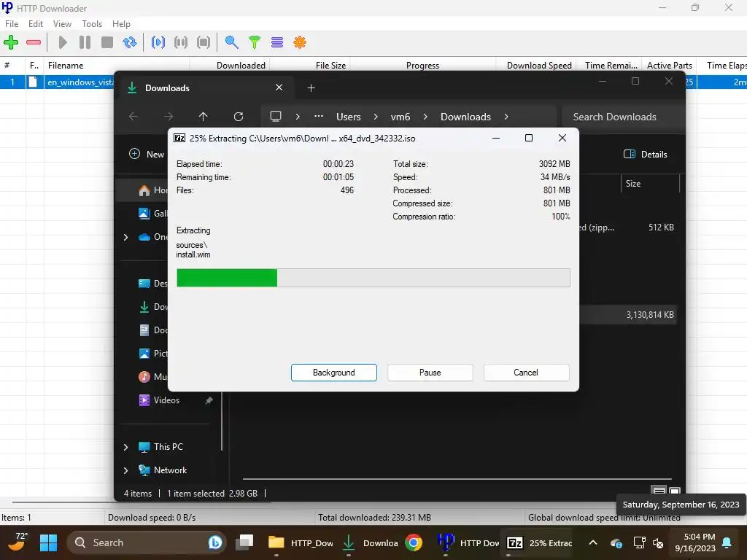747x560 pixels.
Task: Open Search with the magnifier toolbar icon
Action: tap(231, 42)
